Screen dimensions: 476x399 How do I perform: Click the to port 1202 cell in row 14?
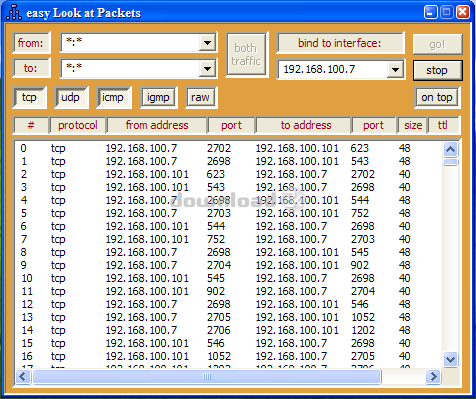pyautogui.click(x=363, y=330)
